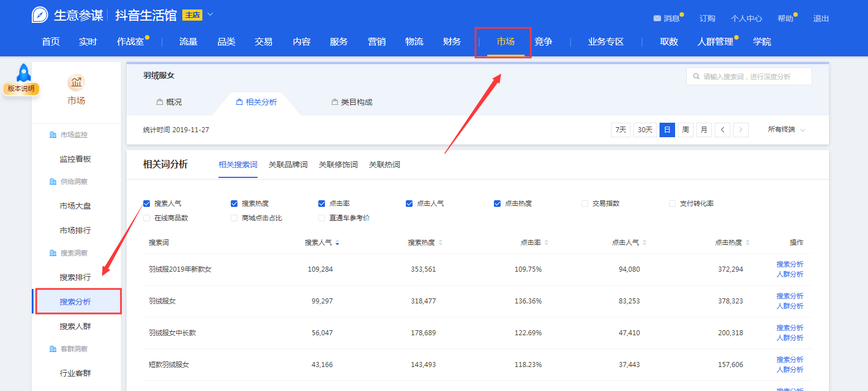Select the 关联修饰词 tab
868x391 pixels.
338,165
